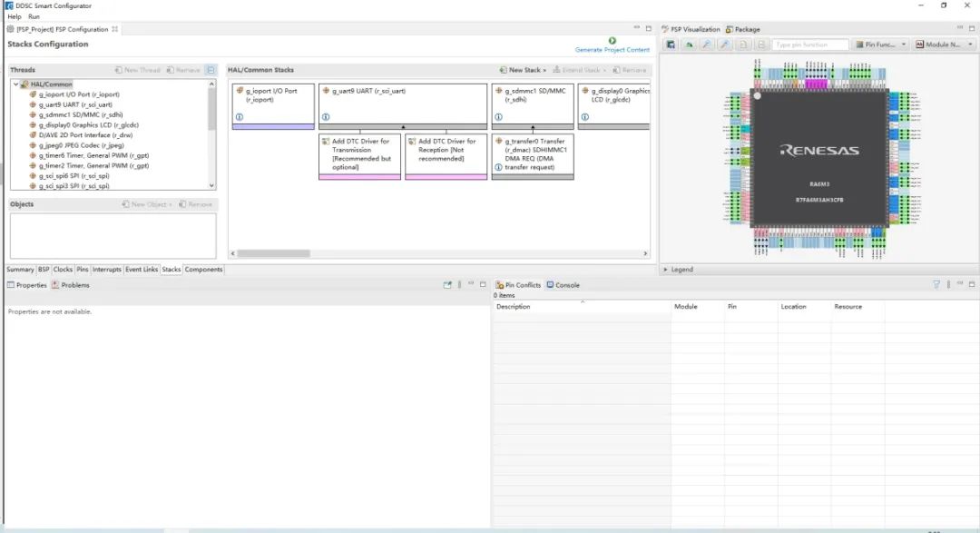Select g_sdmmc1 SD/MMC in Threads tree
Screen dimensions: 980x533
point(81,115)
